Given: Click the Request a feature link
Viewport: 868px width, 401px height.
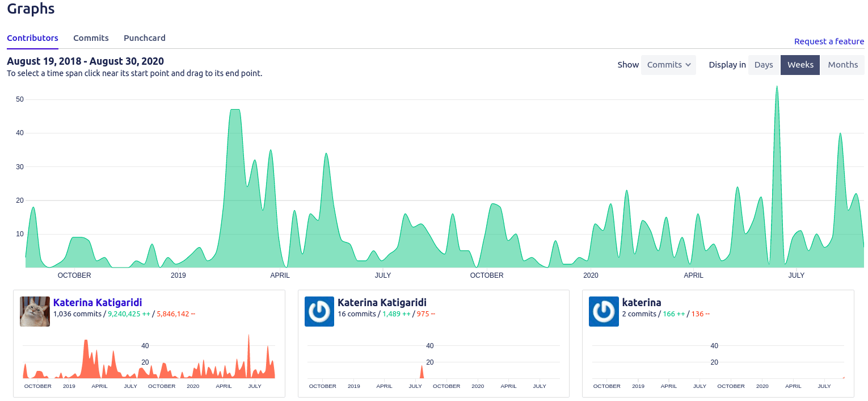Looking at the screenshot, I should click(x=829, y=41).
